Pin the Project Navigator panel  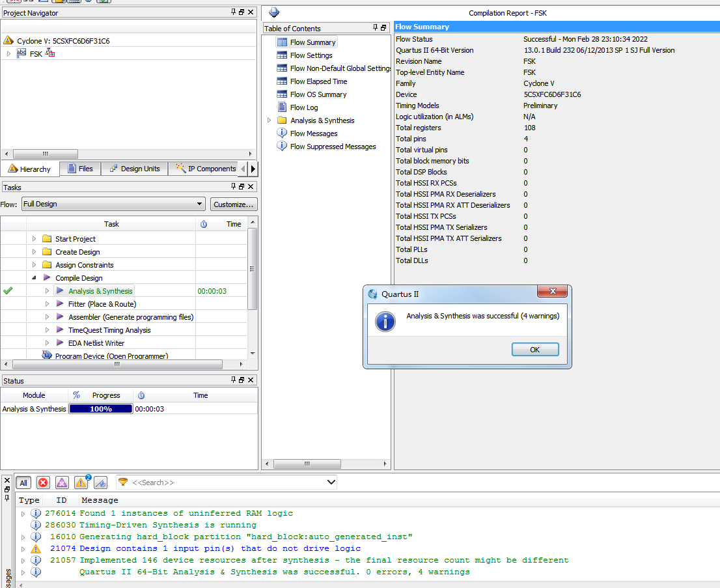click(x=234, y=12)
